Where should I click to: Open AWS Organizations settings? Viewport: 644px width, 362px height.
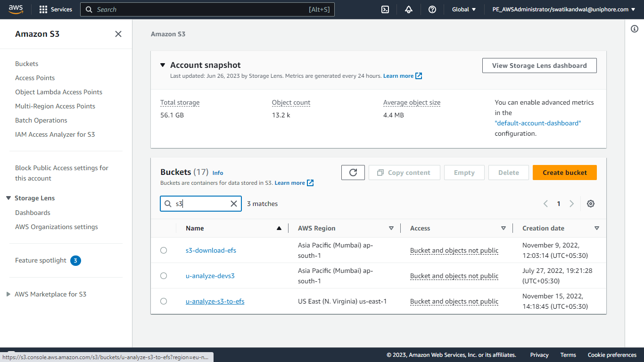coord(57,227)
